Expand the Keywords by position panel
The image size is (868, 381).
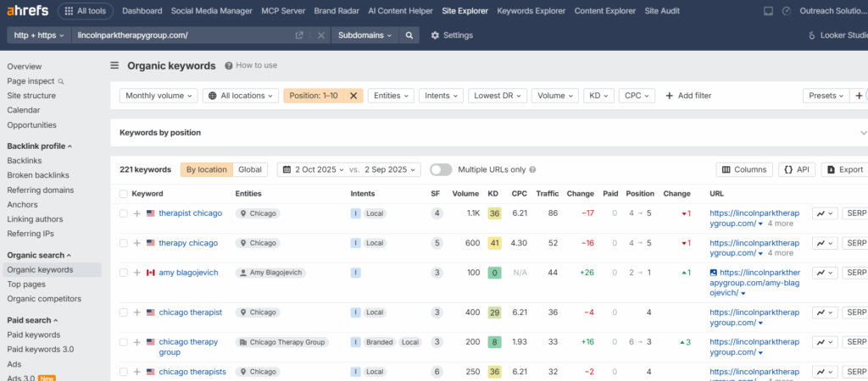(863, 133)
